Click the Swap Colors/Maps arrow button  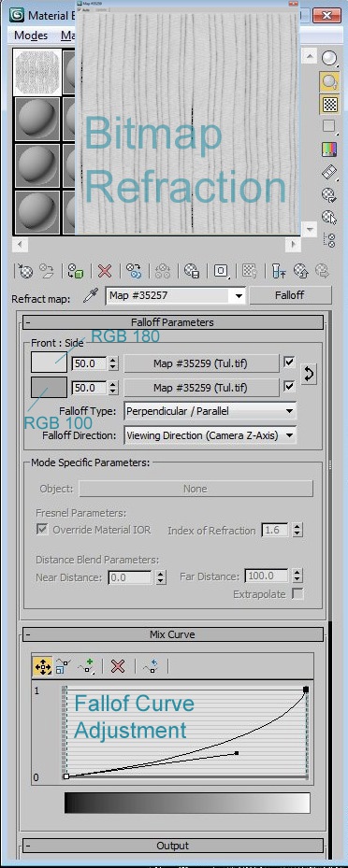click(309, 375)
